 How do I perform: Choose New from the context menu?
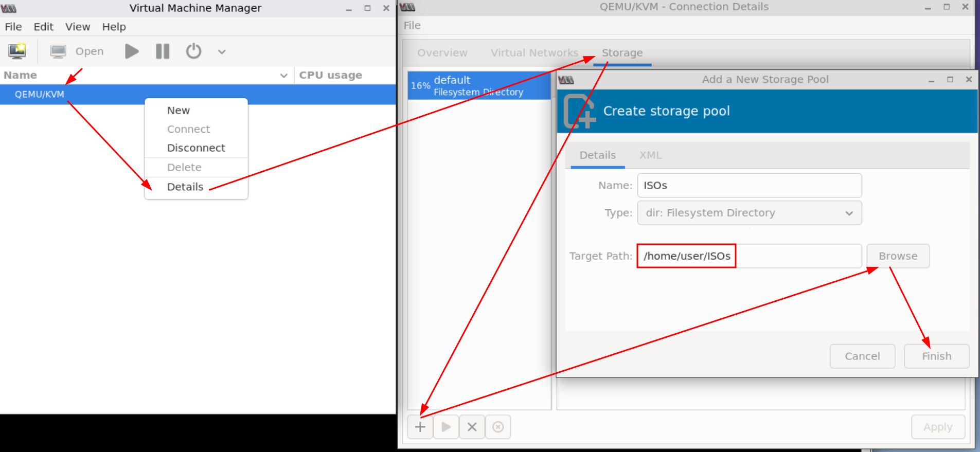tap(179, 111)
